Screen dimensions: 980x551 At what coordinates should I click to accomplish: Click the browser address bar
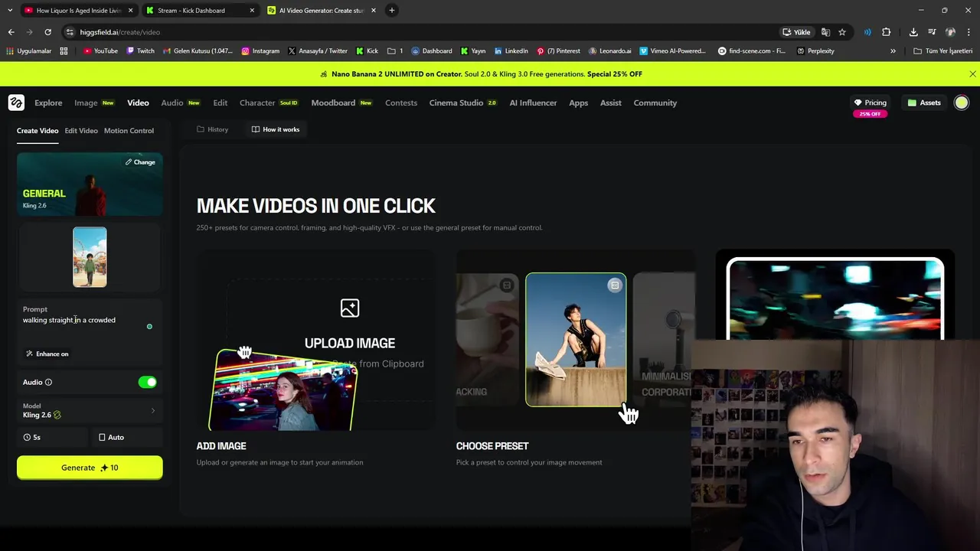pyautogui.click(x=421, y=32)
